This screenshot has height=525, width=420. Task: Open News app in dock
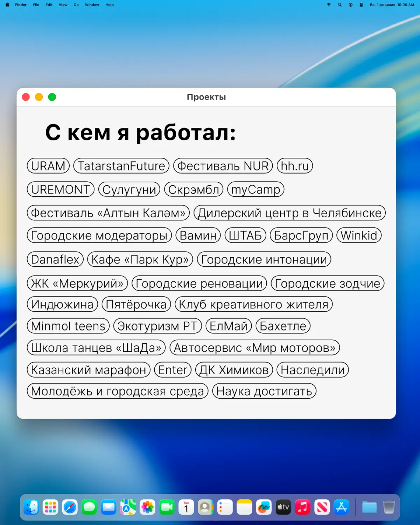click(x=322, y=507)
